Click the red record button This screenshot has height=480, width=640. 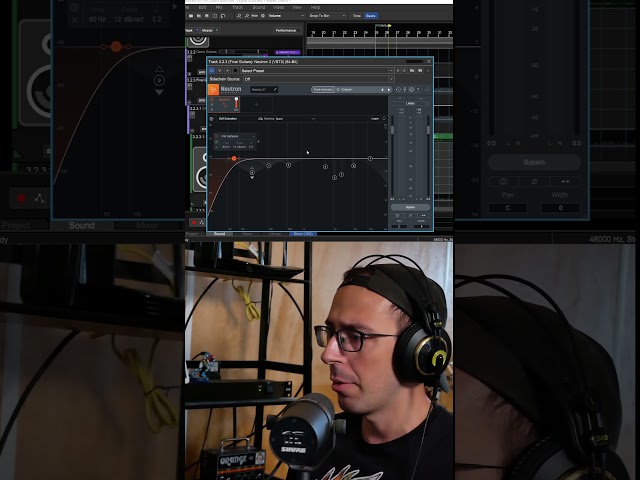point(194,222)
